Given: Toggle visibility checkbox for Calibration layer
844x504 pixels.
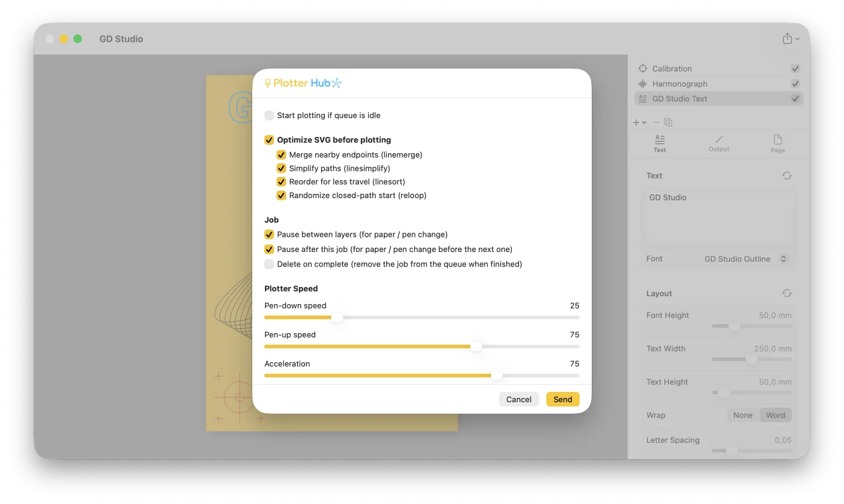Looking at the screenshot, I should click(x=795, y=68).
